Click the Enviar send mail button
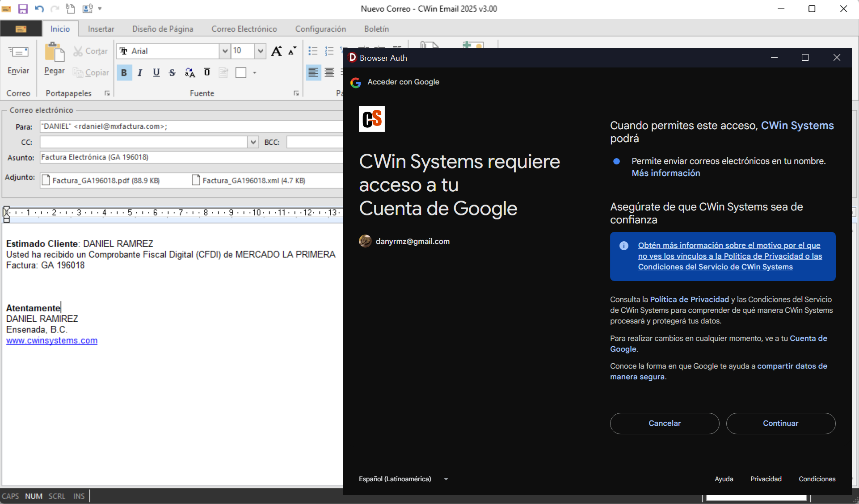The width and height of the screenshot is (859, 504). [18, 60]
